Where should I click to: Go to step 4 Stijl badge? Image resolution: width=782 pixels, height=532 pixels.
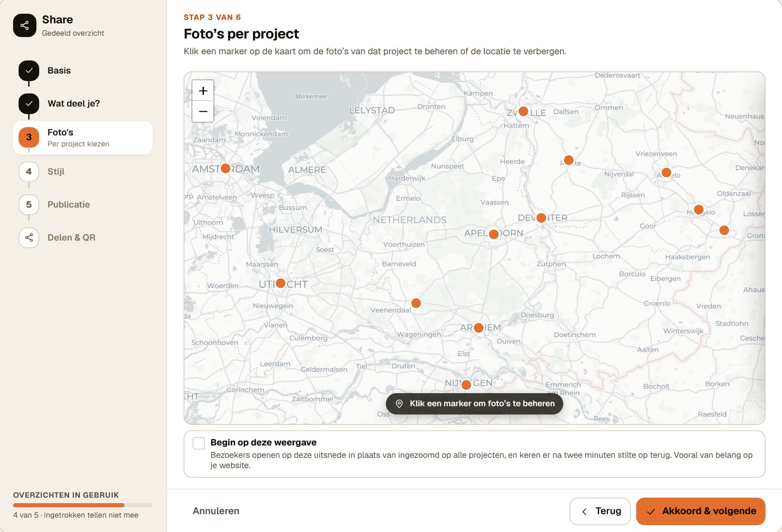[29, 172]
